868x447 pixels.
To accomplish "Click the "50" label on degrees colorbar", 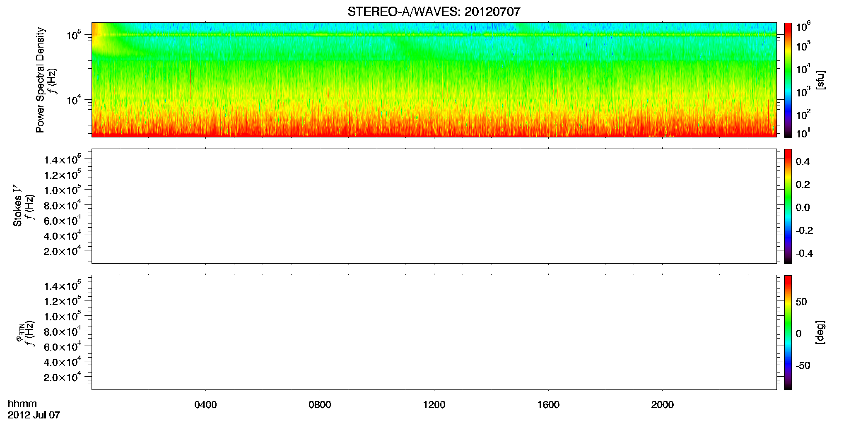I will (x=801, y=302).
